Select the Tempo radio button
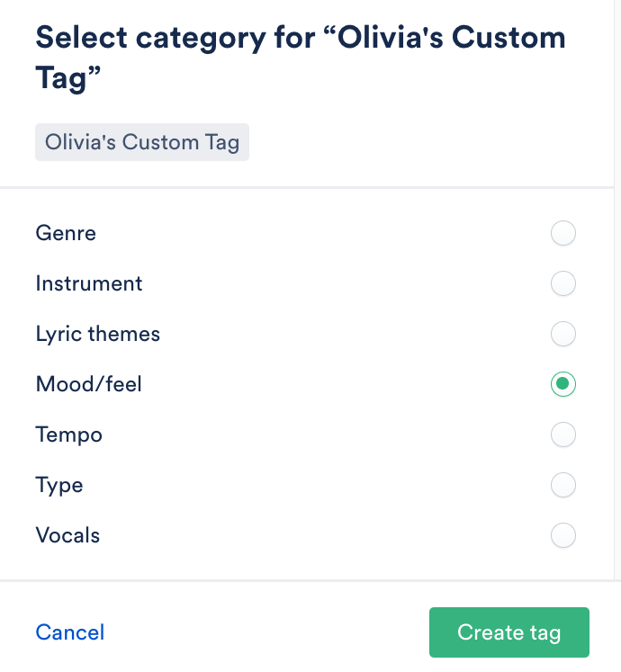The width and height of the screenshot is (621, 672). (x=563, y=435)
